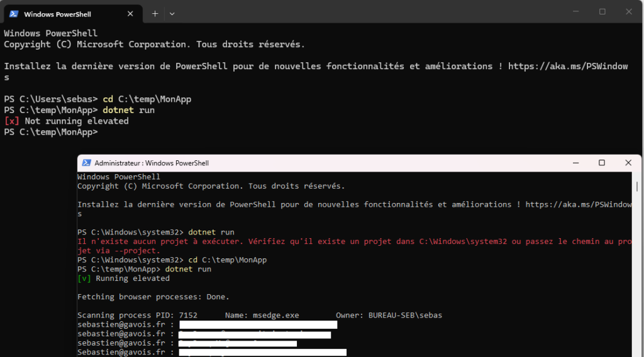The width and height of the screenshot is (644, 357).
Task: Maximize the Windows Terminal window
Action: [x=602, y=11]
